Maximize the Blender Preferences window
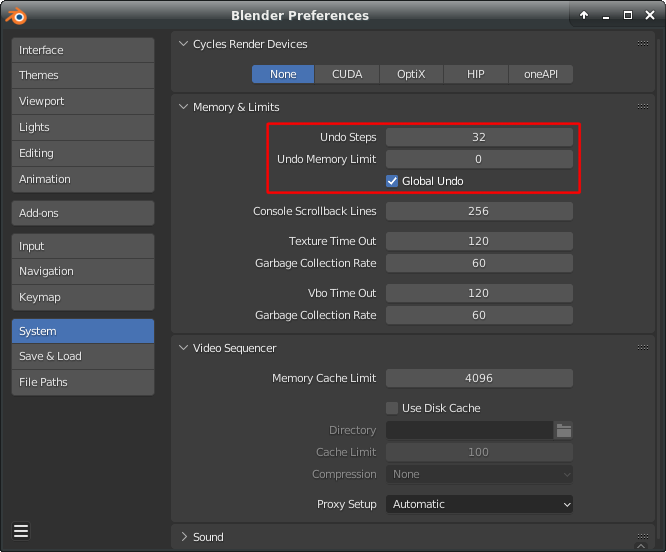This screenshot has width=666, height=552. click(628, 15)
